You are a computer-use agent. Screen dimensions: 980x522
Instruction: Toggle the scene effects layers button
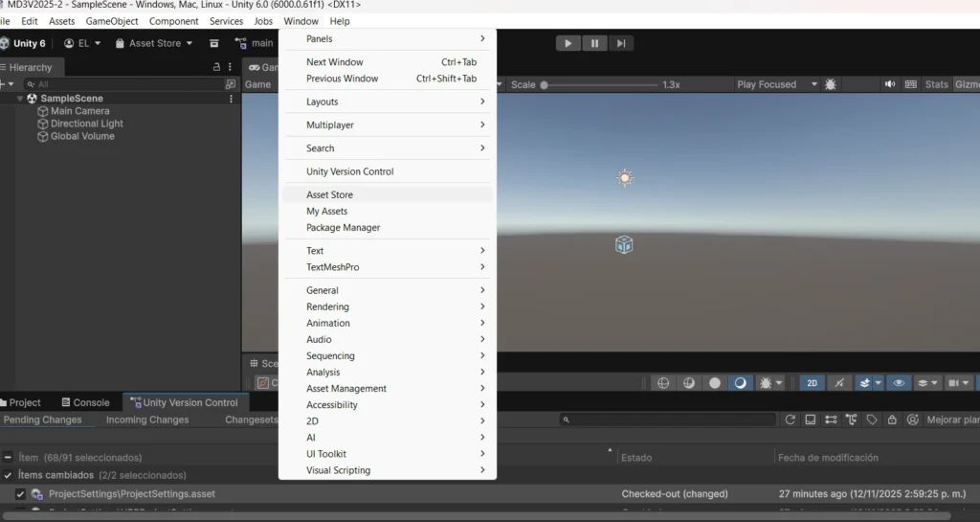pyautogui.click(x=864, y=382)
